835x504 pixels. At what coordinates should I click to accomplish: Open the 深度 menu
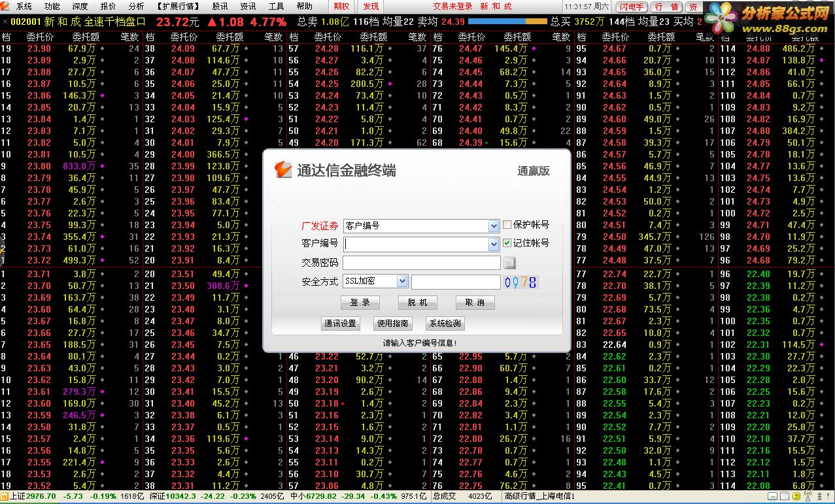tap(80, 7)
